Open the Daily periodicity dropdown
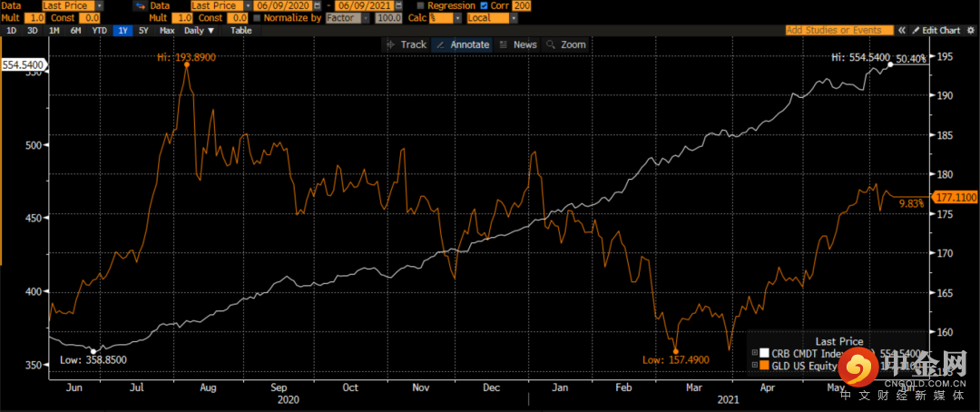 pos(199,30)
